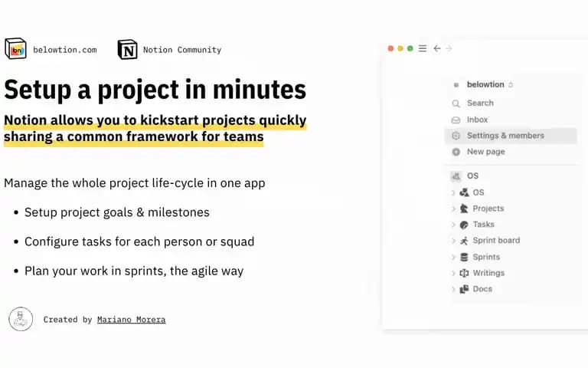Expand the Projects page chevron
Viewport: 588px width, 368px height.
pyautogui.click(x=453, y=209)
